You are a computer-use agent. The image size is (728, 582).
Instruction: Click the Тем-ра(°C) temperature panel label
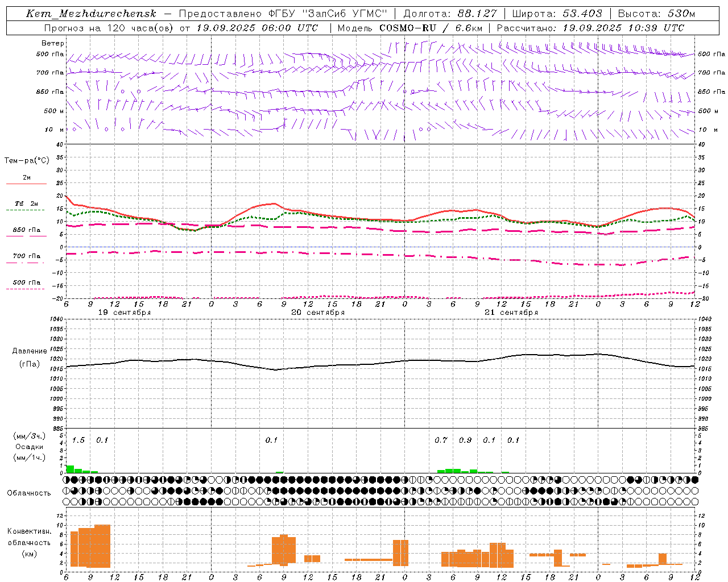click(27, 161)
